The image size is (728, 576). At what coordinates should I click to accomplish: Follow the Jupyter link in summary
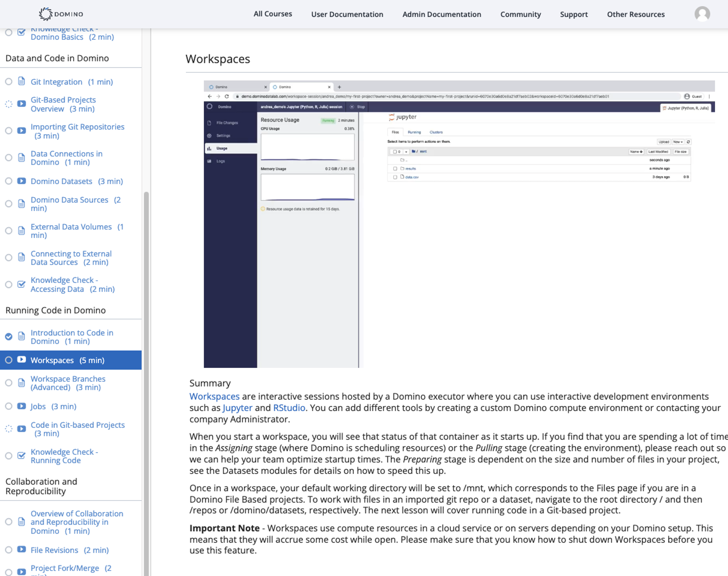point(237,408)
